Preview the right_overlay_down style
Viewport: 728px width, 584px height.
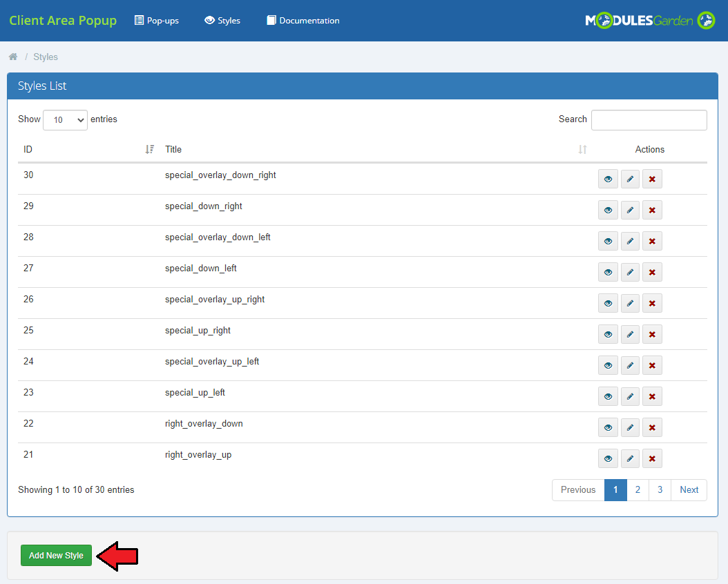tap(608, 428)
